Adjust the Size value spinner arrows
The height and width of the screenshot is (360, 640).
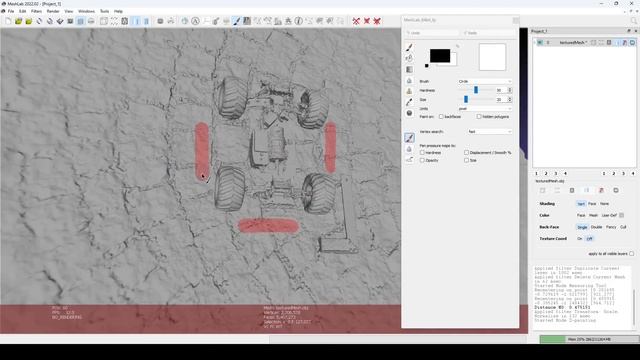coord(510,100)
